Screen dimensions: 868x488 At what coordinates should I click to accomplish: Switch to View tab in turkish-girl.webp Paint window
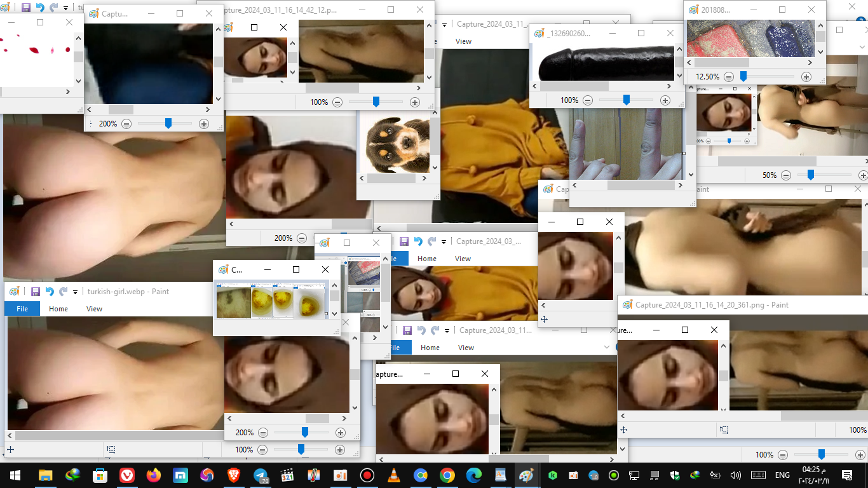click(x=94, y=309)
